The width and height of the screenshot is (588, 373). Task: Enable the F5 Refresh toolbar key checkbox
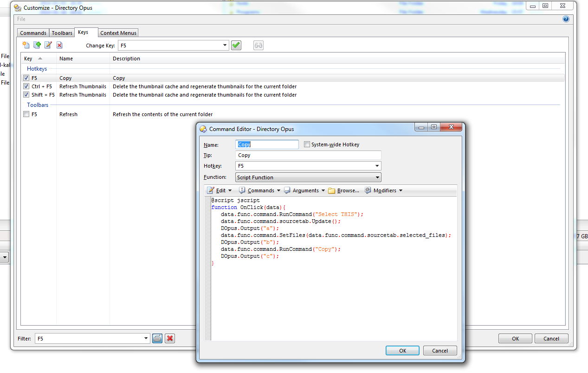click(26, 114)
